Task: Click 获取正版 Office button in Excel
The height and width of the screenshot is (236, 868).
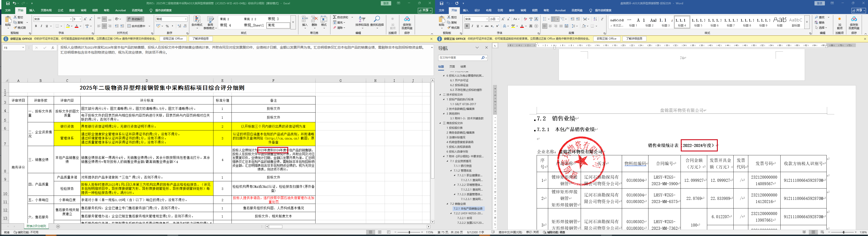Action: [173, 39]
